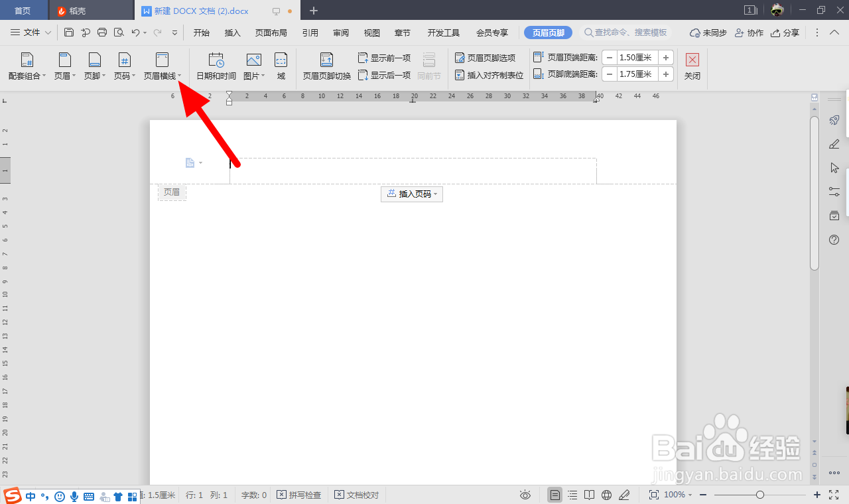Toggle eye protection mode icon
This screenshot has height=504, width=849.
[x=525, y=495]
